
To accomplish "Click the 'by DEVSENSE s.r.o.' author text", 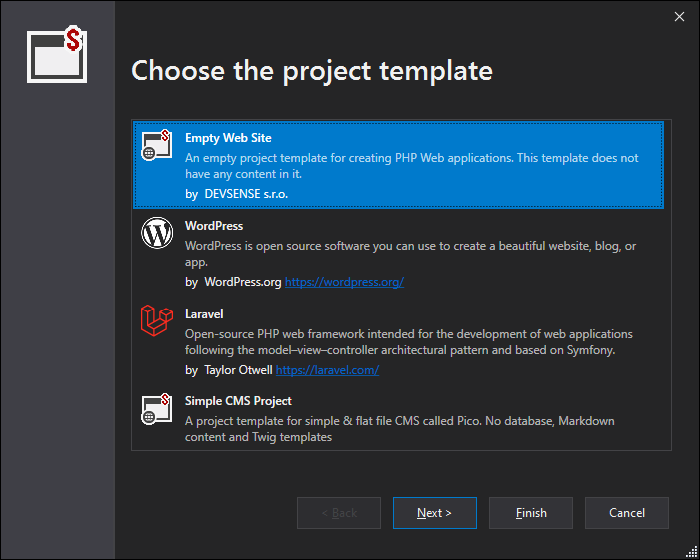I will point(237,194).
